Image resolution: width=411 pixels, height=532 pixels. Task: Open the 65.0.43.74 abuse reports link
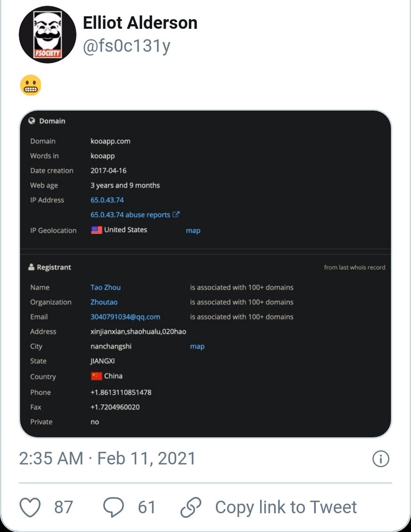click(134, 215)
